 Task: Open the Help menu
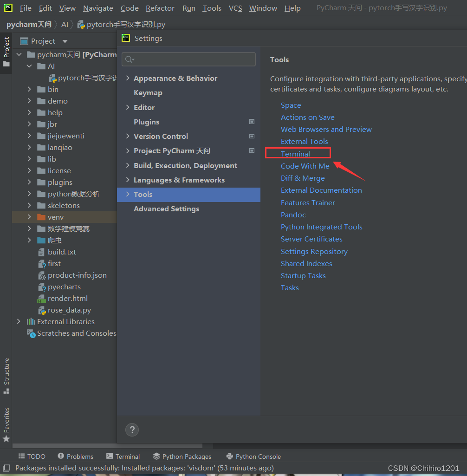[x=292, y=8]
